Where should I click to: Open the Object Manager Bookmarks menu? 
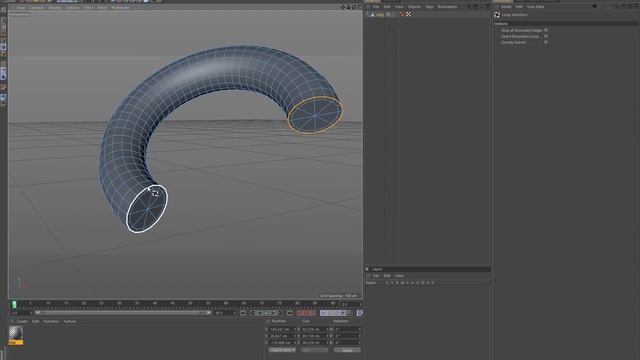coord(447,7)
